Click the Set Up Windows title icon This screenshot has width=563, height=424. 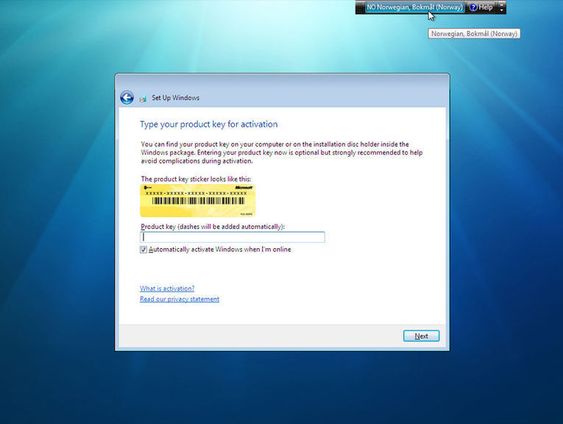[x=143, y=98]
